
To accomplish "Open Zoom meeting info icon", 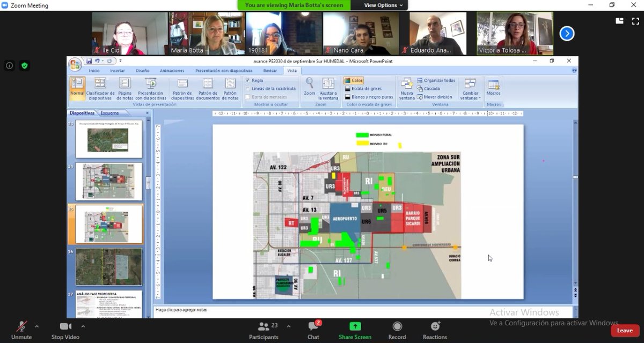I will click(9, 65).
